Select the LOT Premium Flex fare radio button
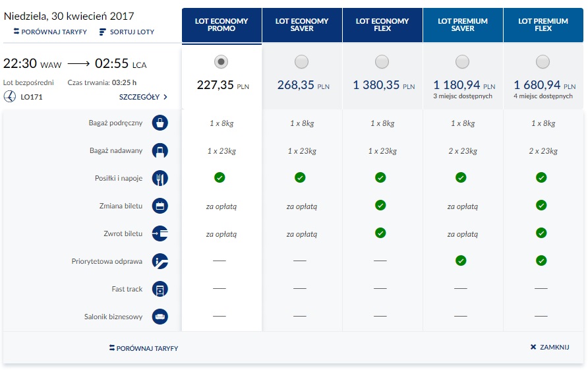 [543, 61]
